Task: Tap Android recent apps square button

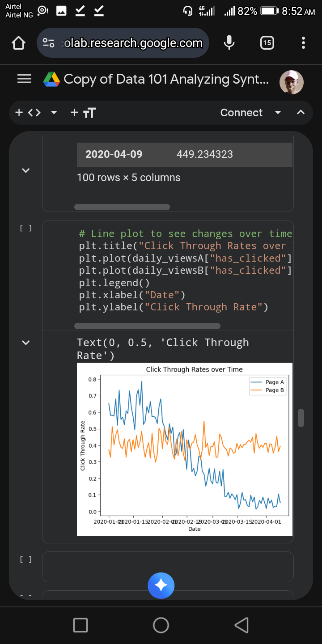Action: pyautogui.click(x=80, y=625)
